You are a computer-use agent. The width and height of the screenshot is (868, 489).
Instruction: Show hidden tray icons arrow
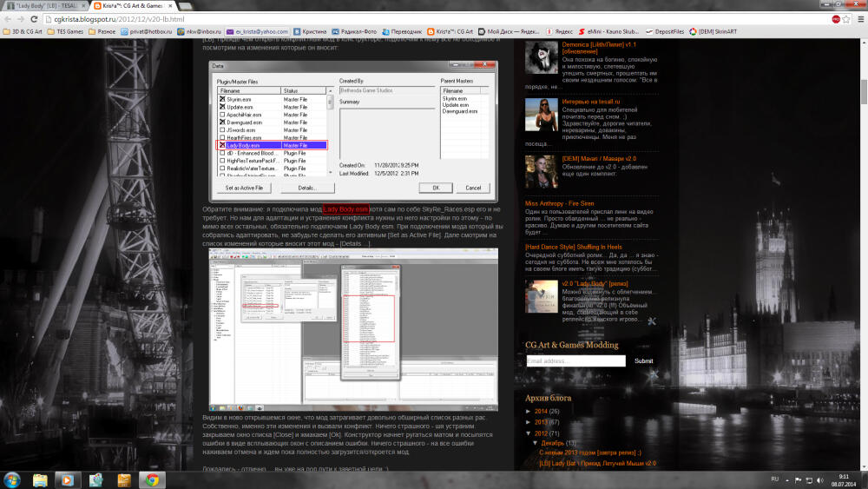[786, 480]
